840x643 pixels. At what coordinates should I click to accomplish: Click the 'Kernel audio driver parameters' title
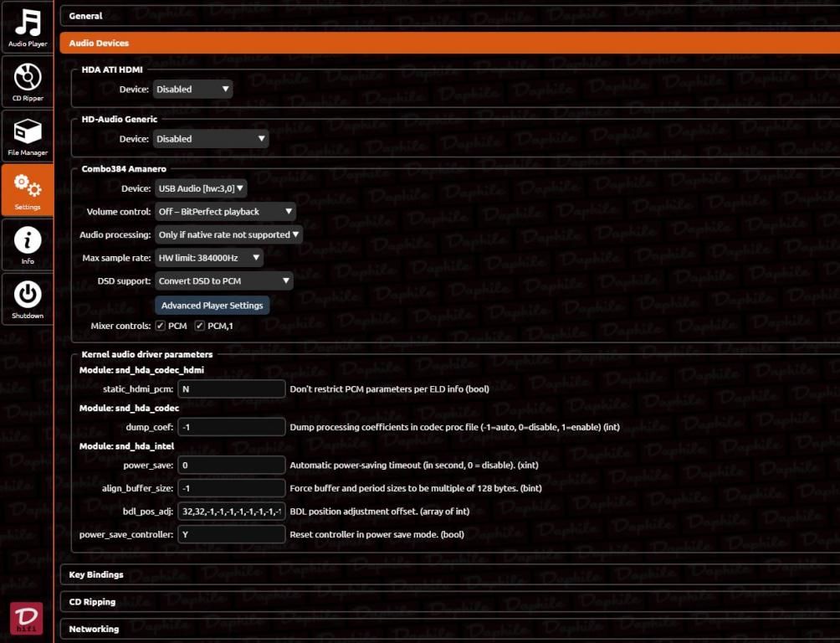coord(146,354)
